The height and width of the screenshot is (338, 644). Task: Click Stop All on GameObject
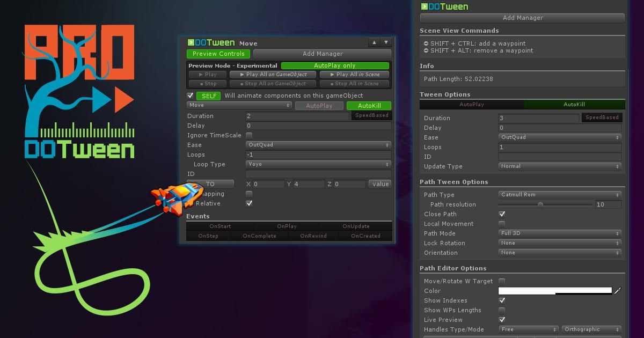pos(273,84)
